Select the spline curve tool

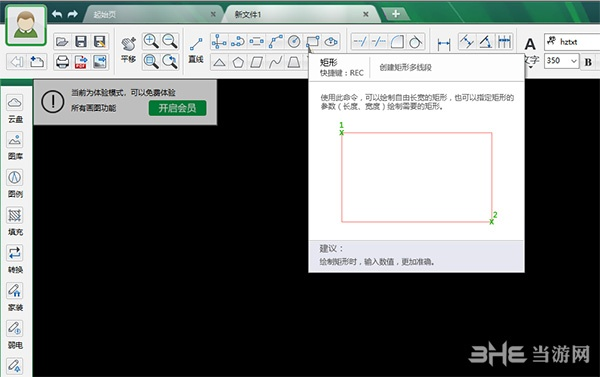(x=275, y=62)
